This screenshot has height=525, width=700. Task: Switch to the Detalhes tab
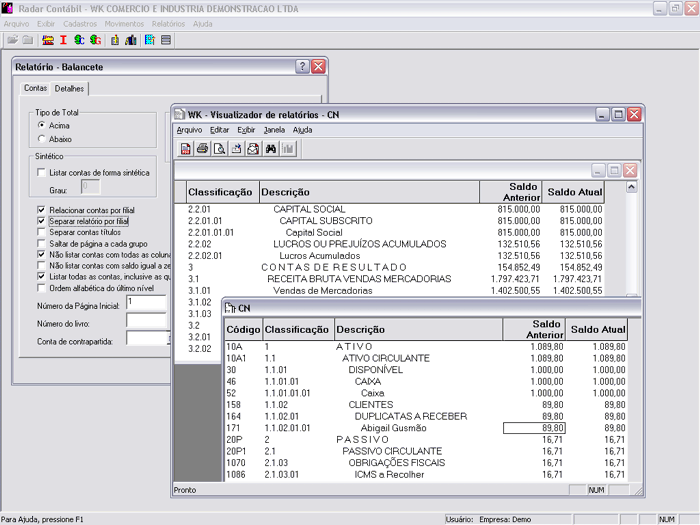[69, 89]
